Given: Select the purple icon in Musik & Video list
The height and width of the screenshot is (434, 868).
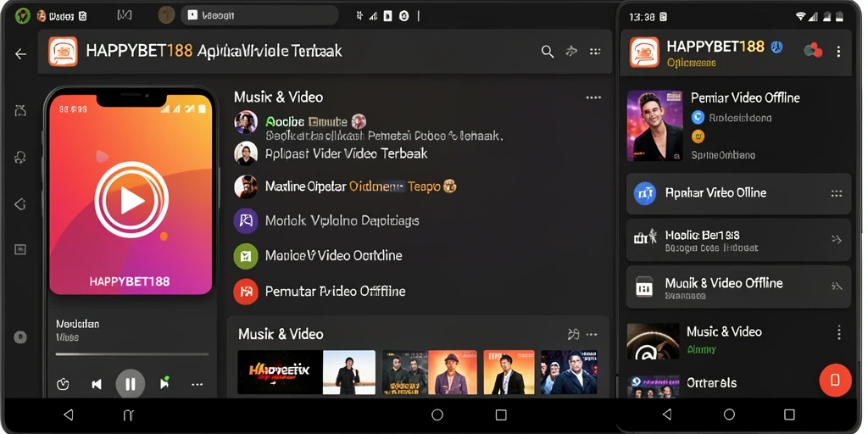Looking at the screenshot, I should coord(245,220).
